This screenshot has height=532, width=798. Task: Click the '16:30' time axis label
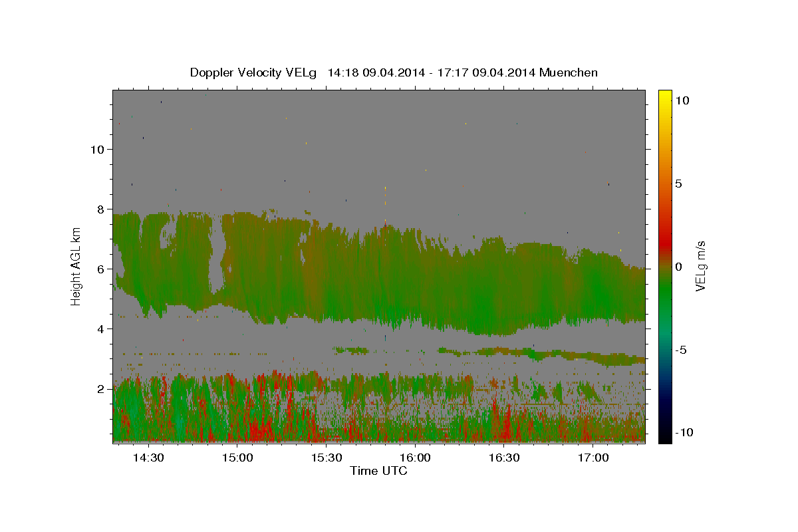(504, 458)
